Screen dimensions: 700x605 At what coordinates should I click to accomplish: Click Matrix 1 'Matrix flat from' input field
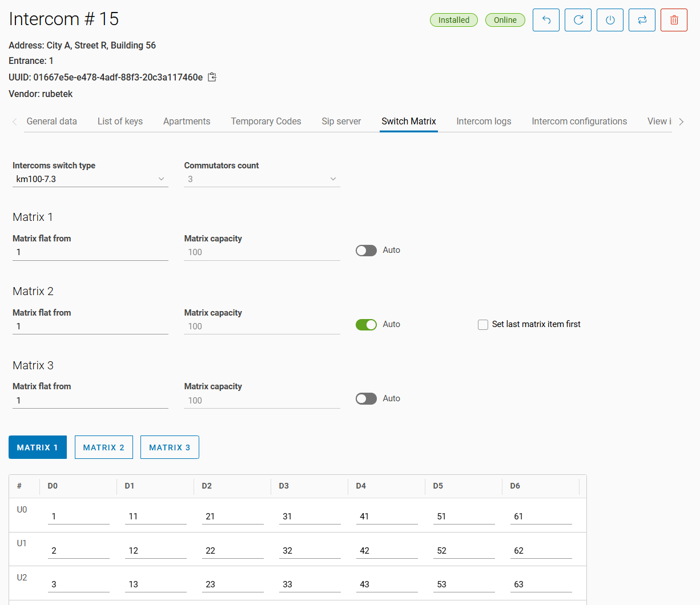[x=90, y=252]
